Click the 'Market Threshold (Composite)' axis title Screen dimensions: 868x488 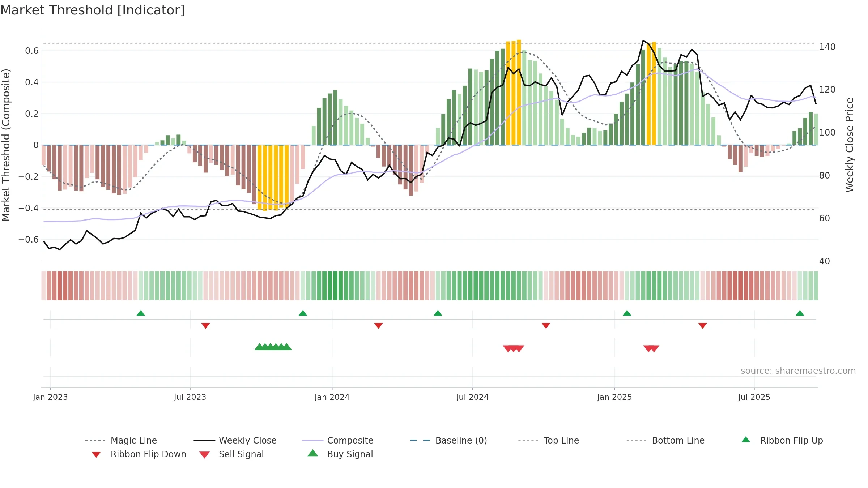click(x=6, y=145)
